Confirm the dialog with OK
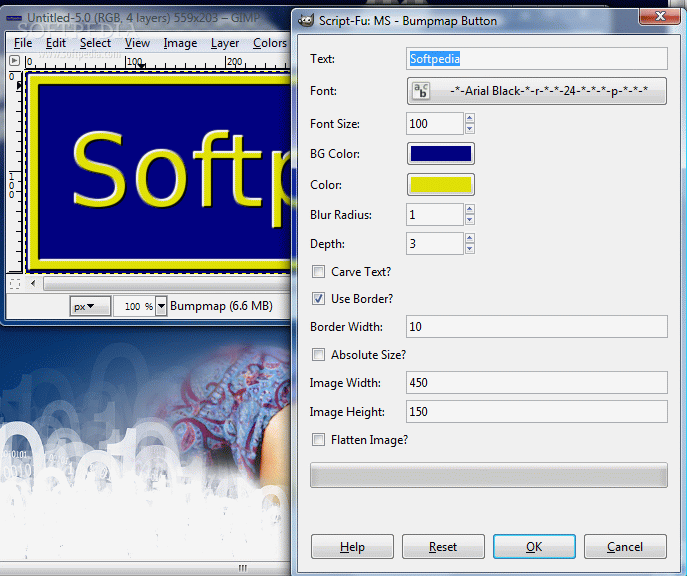This screenshot has height=576, width=687. (534, 546)
